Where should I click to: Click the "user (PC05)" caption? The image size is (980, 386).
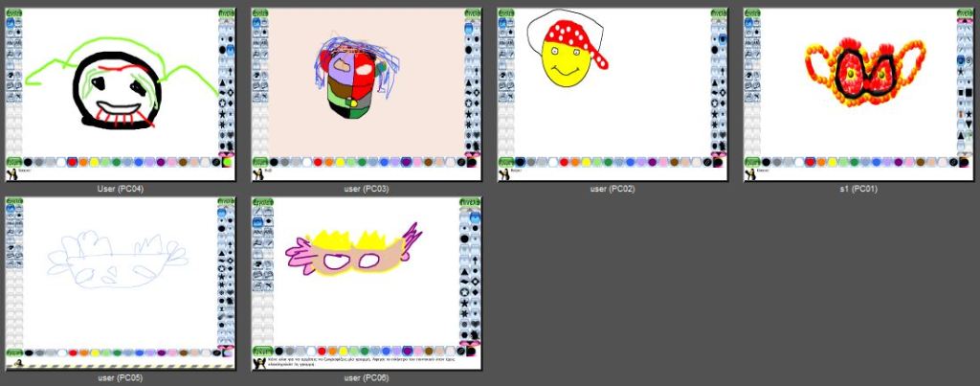pos(121,378)
